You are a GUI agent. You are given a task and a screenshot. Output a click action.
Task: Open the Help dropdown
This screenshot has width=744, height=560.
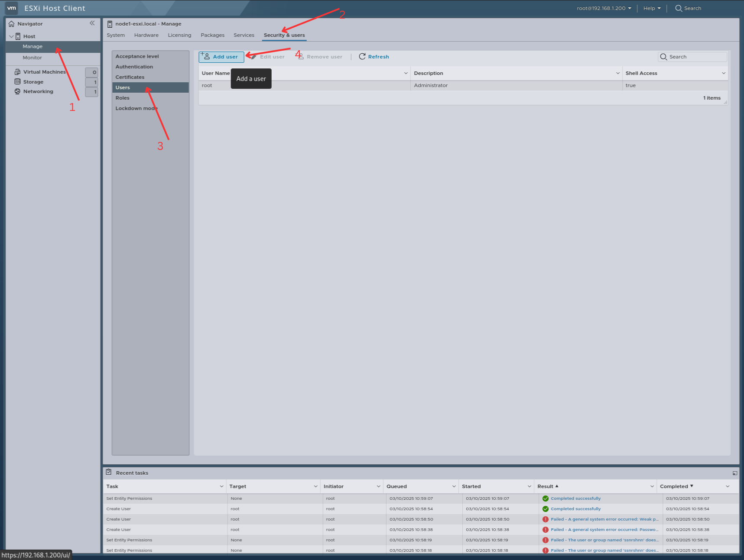point(651,8)
